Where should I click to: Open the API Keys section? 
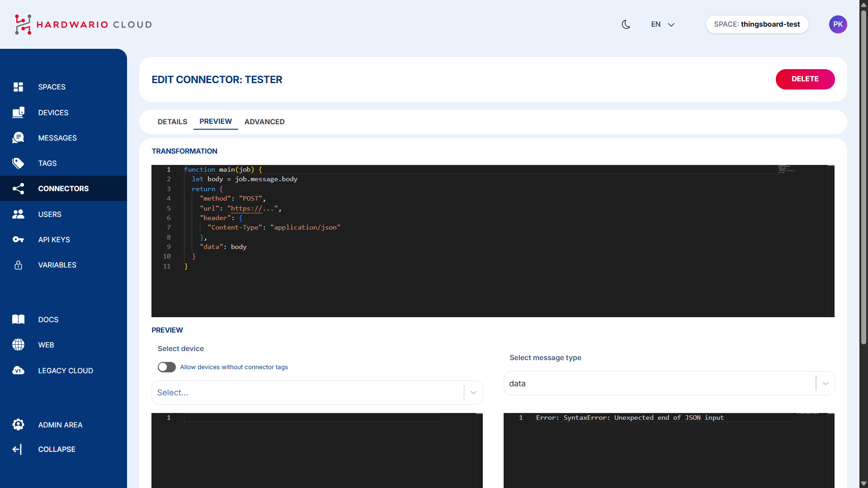coord(54,239)
